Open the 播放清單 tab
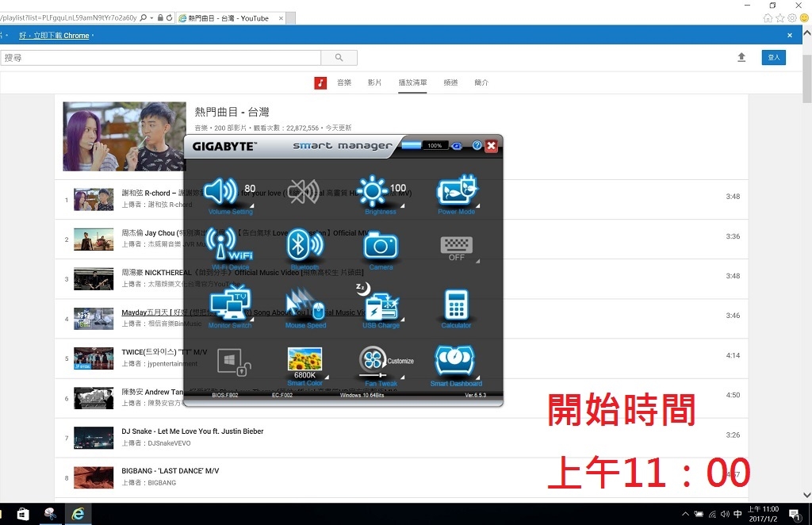The image size is (812, 525). (412, 82)
